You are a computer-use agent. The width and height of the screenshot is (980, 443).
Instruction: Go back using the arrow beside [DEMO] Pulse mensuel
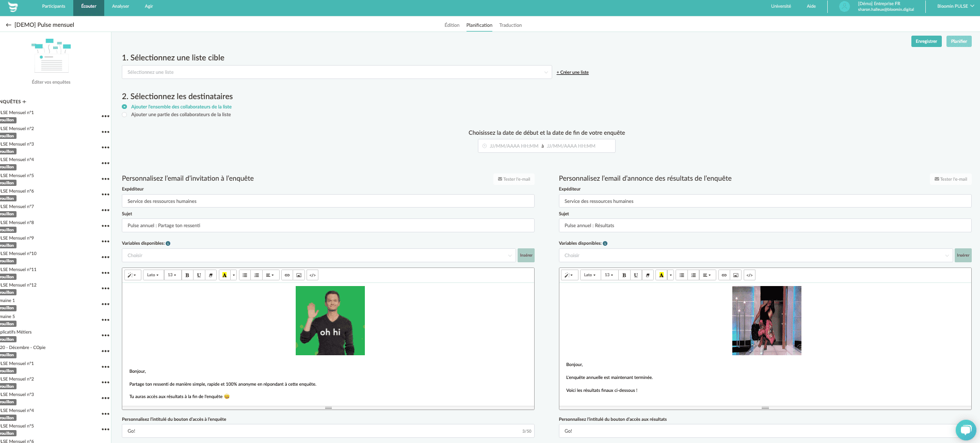[8, 25]
